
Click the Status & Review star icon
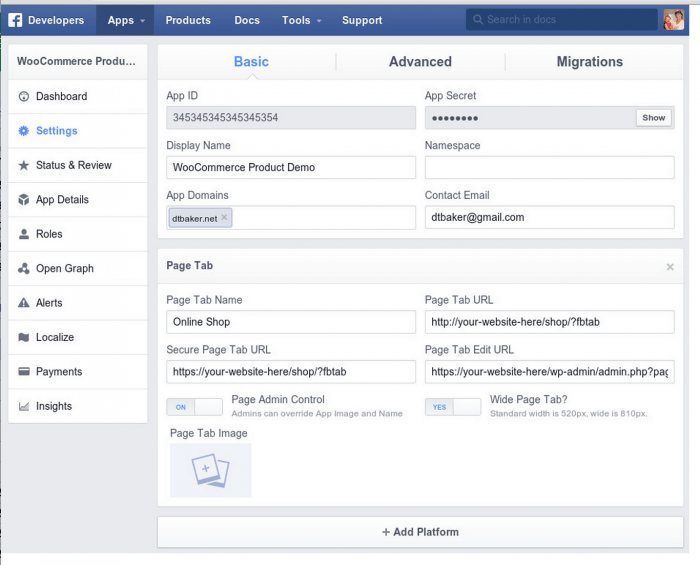24,165
